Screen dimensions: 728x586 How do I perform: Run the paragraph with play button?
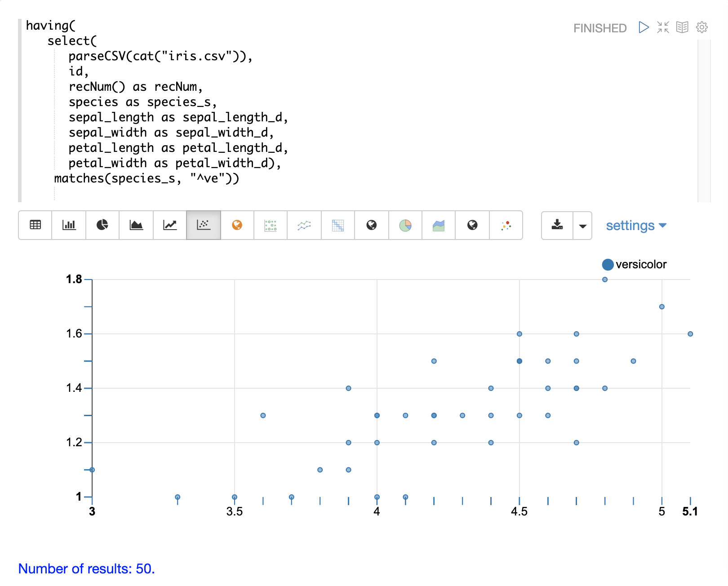pyautogui.click(x=644, y=27)
